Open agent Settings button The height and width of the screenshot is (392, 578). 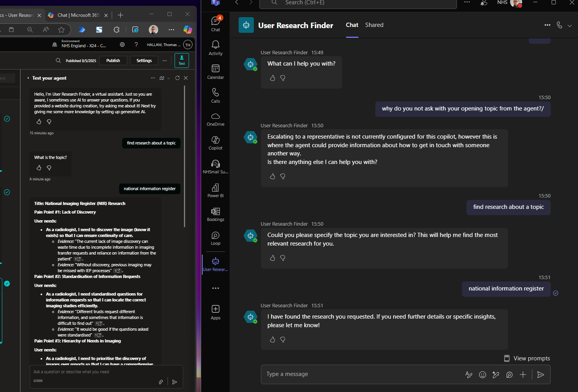[x=144, y=61]
